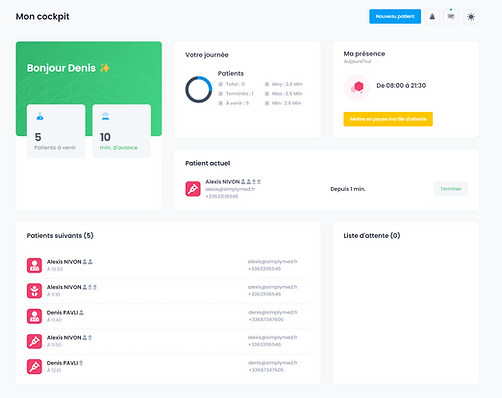This screenshot has width=502, height=398.
Task: Click phone number of patient at 11:50
Action: pos(264,344)
